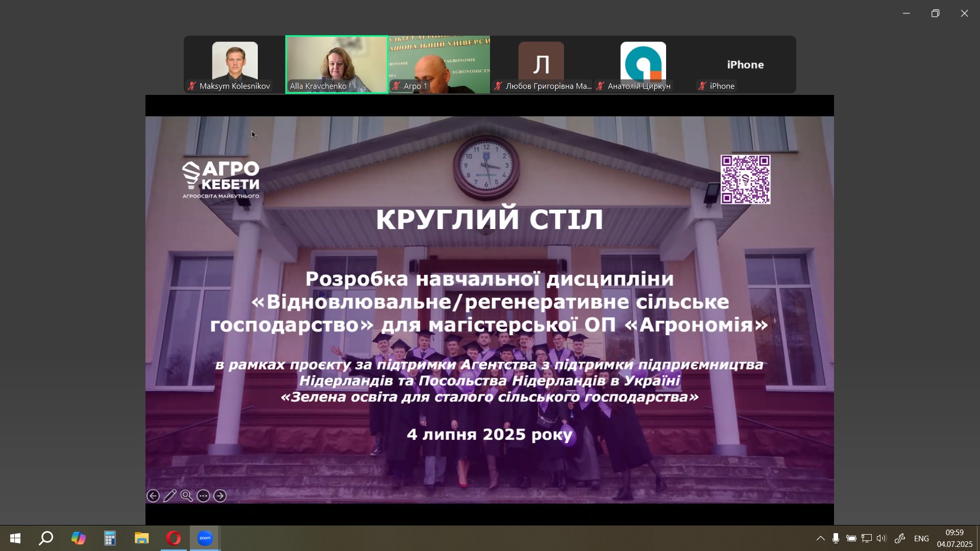Open the slide options three-dots icon

point(203,496)
